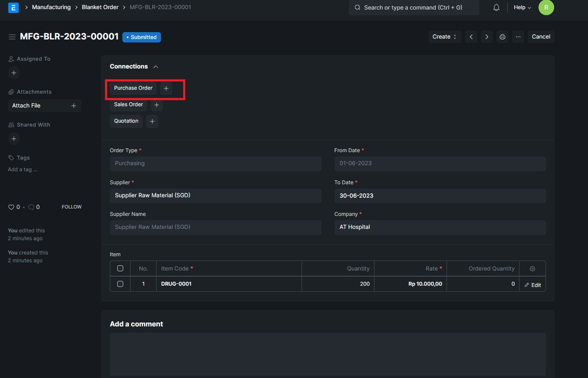Add a user via Shared With plus icon
588x378 pixels.
click(13, 139)
